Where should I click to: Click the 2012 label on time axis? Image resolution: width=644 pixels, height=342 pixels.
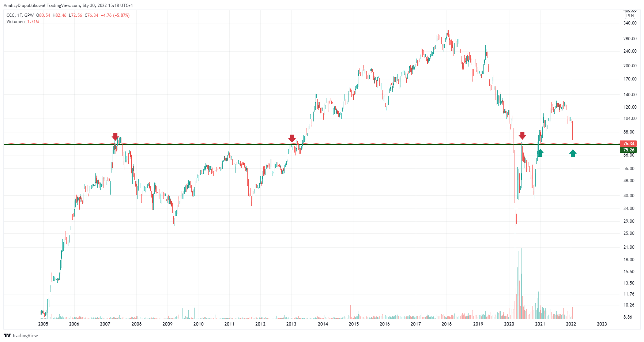coord(260,324)
